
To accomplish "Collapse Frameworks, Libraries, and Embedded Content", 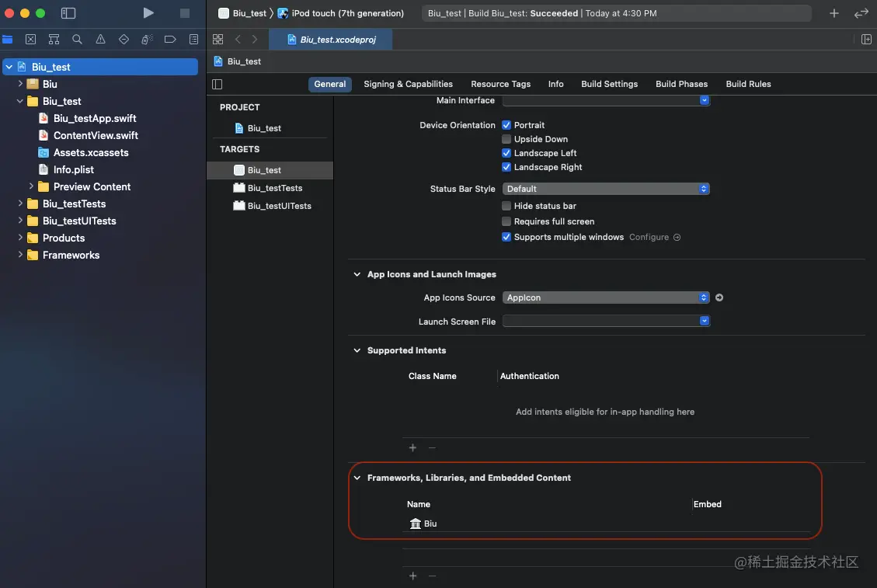I will point(357,478).
